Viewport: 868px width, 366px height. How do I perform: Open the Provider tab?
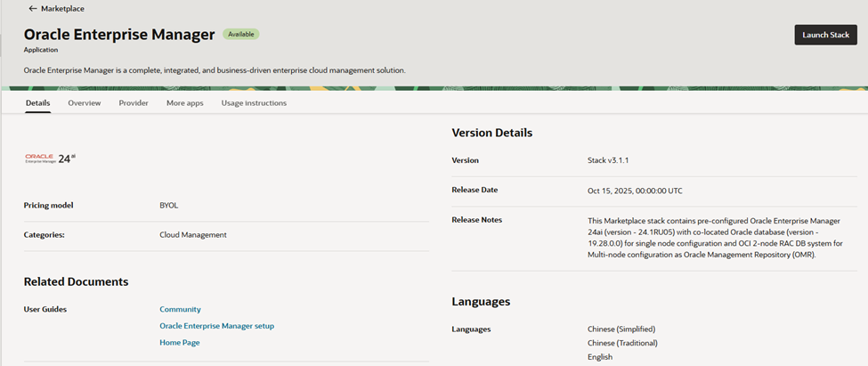coord(134,103)
